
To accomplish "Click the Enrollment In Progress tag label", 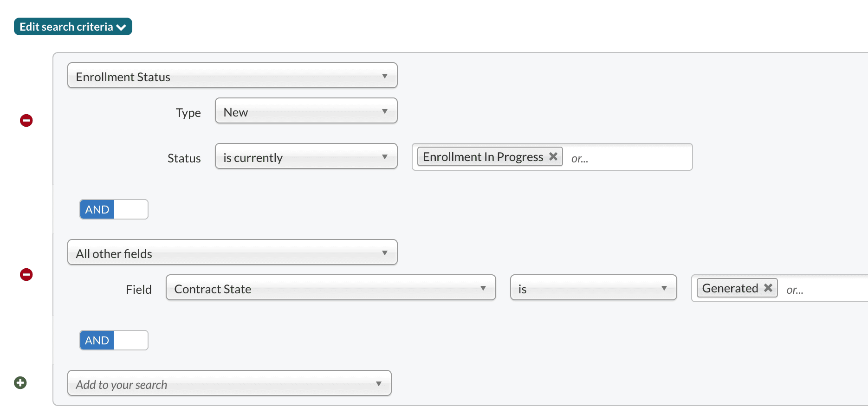I will (483, 157).
